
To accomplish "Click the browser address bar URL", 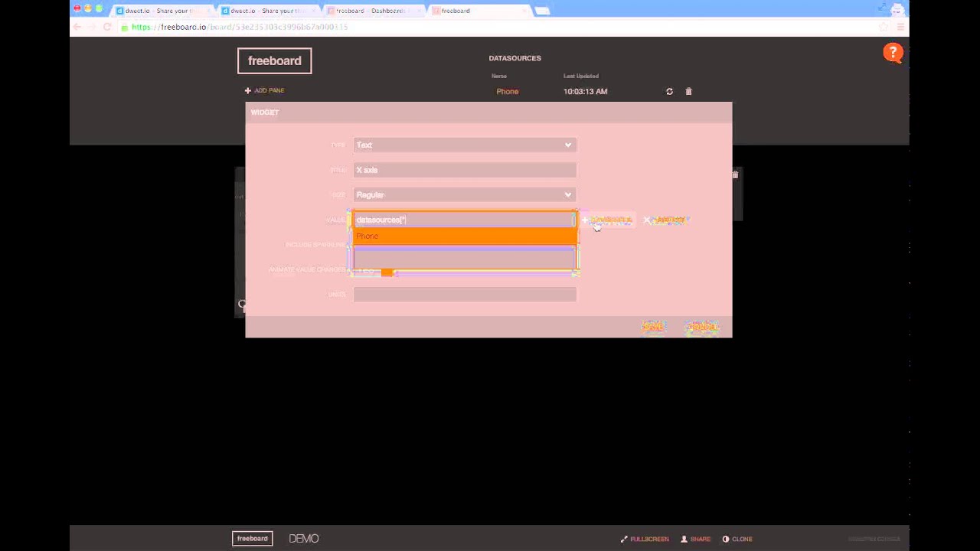I will point(240,27).
